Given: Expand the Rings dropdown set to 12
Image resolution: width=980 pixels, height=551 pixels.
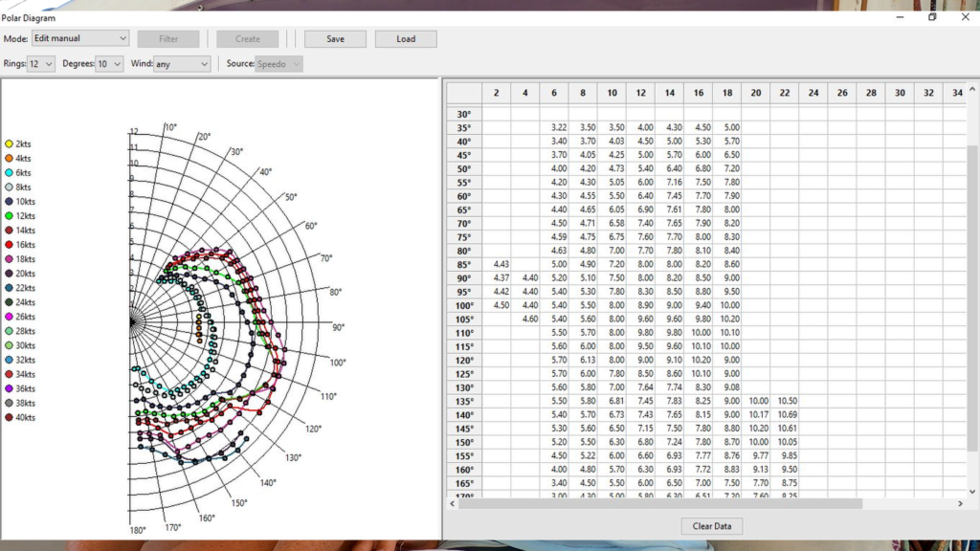Looking at the screenshot, I should click(x=41, y=64).
